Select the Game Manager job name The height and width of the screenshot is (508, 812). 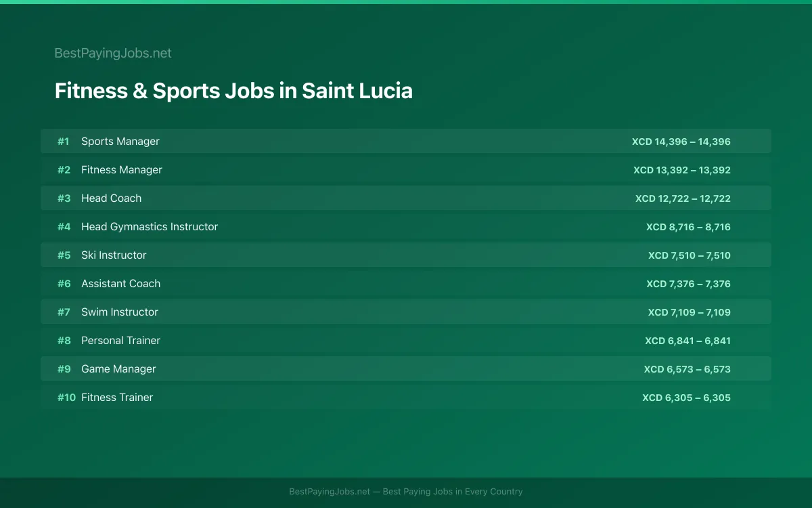(x=118, y=369)
